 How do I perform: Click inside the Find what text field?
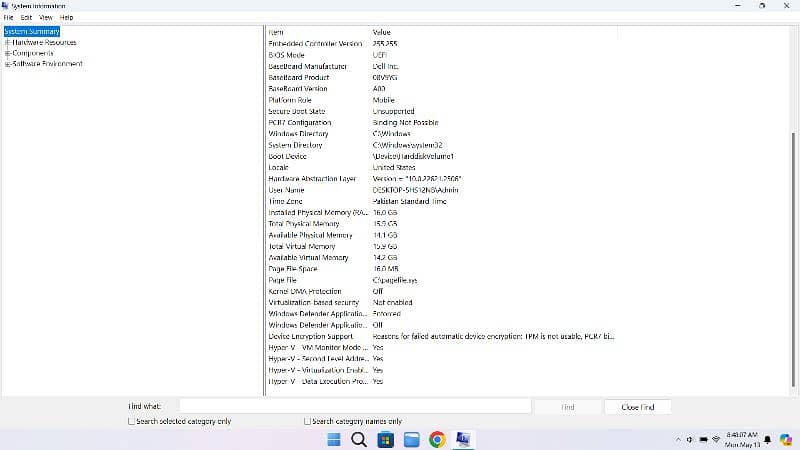pos(354,406)
